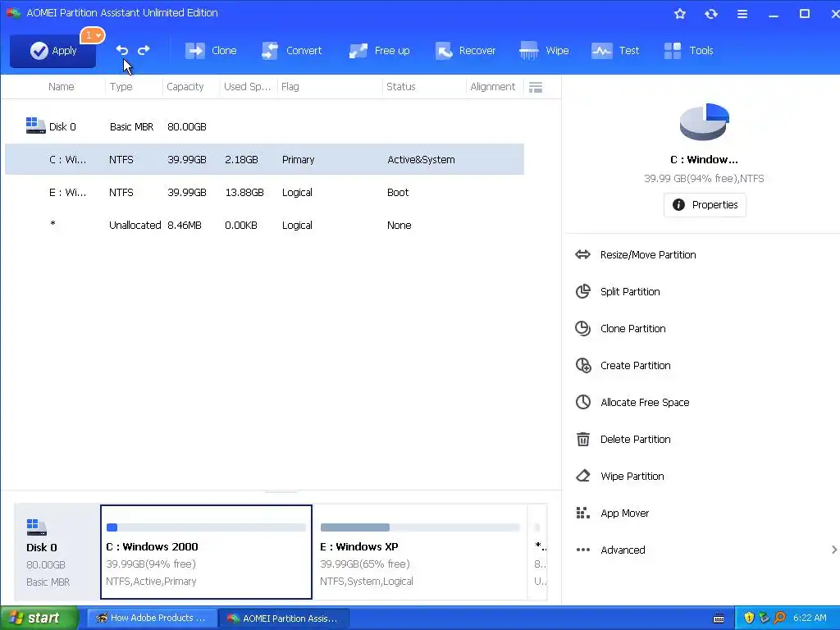
Task: Select E: Windows XP block in disk map
Action: (x=420, y=552)
